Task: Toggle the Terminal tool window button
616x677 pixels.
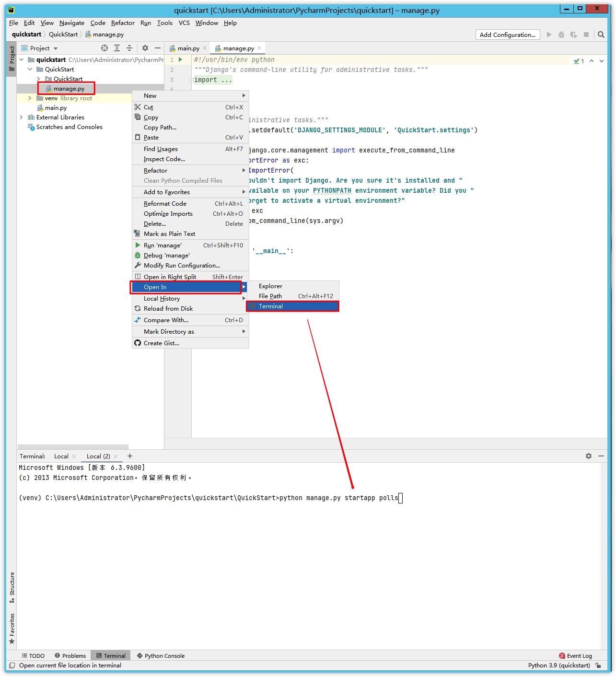Action: click(111, 656)
